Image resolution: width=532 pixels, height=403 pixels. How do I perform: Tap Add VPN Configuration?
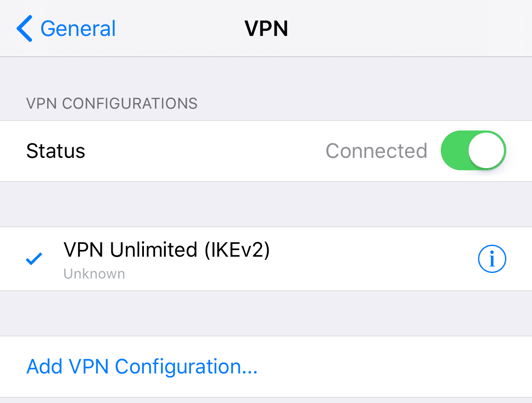tap(142, 367)
